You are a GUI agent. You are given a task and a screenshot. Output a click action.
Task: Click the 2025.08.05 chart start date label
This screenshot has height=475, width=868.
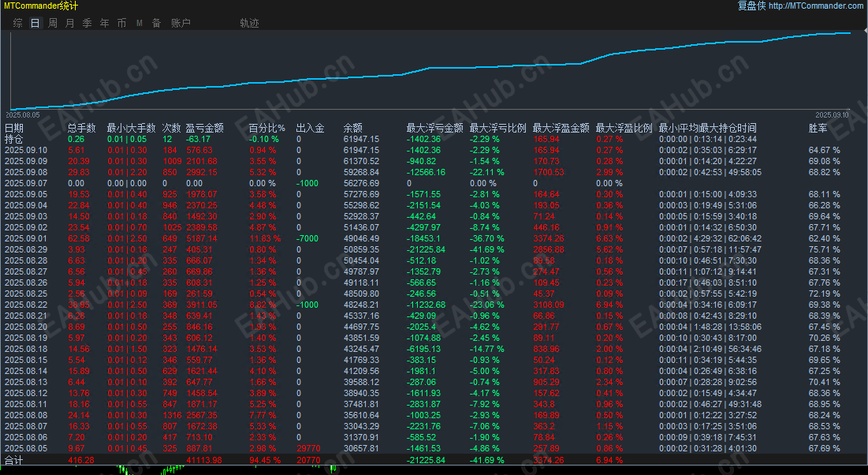click(x=22, y=114)
